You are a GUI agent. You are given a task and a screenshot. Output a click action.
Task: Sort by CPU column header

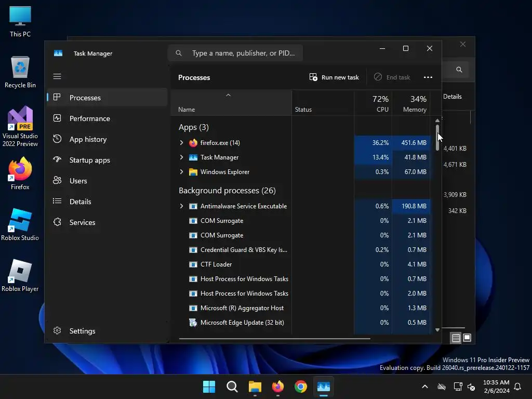pos(373,103)
